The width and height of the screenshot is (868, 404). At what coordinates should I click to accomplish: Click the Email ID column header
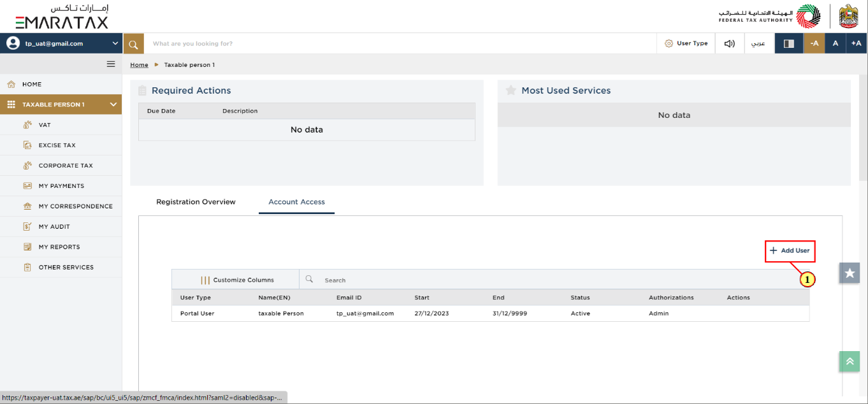tap(349, 298)
